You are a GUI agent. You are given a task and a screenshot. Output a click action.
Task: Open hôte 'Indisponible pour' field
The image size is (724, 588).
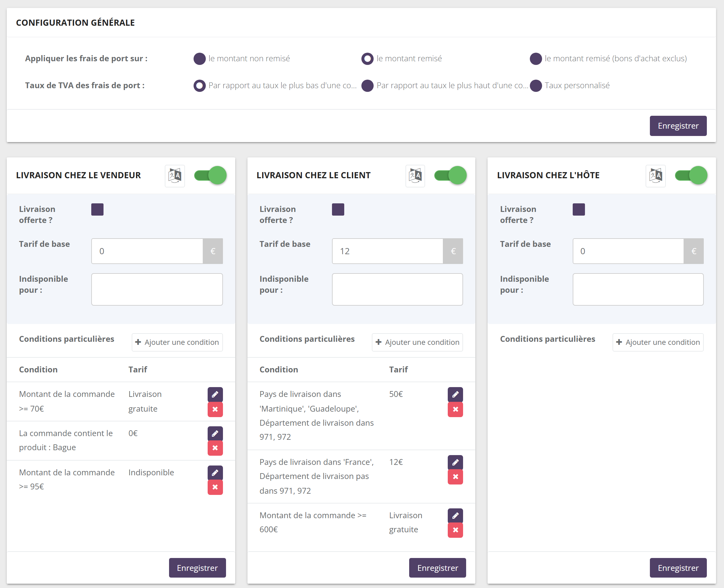(638, 290)
